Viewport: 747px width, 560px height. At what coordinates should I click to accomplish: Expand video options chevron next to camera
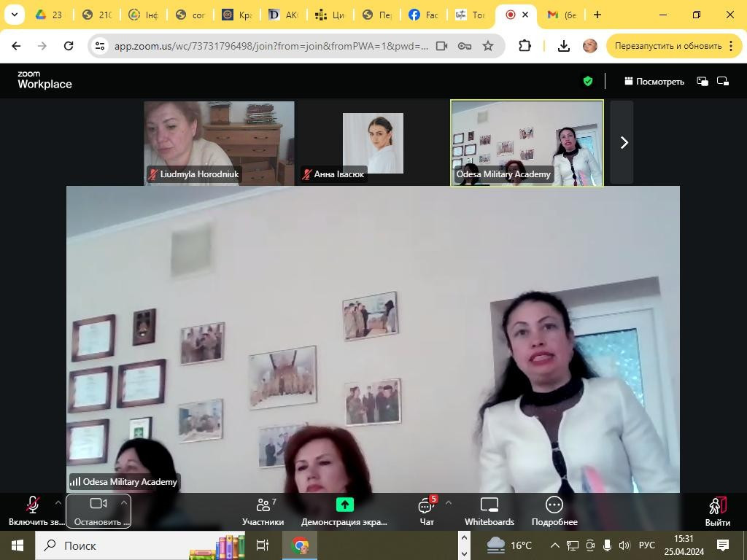pyautogui.click(x=124, y=502)
